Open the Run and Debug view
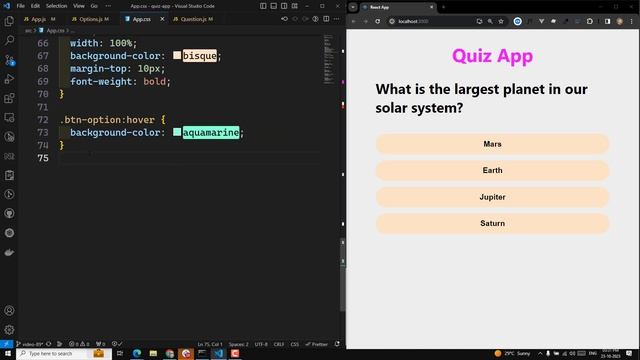640x360 pixels. tap(9, 79)
